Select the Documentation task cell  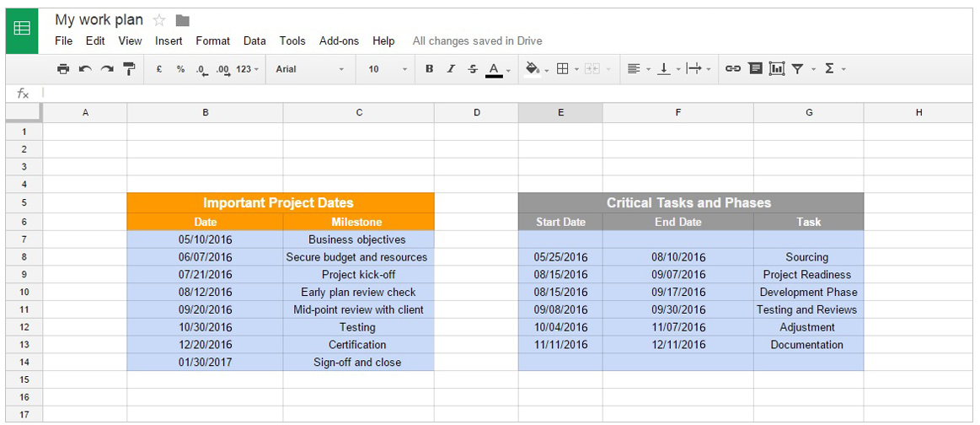pos(809,344)
